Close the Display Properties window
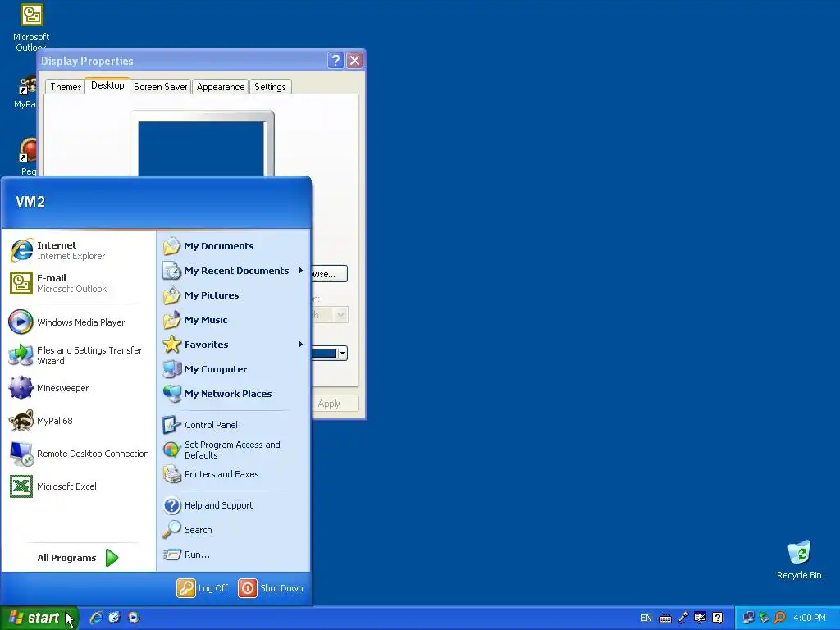Viewport: 840px width, 630px height. pyautogui.click(x=354, y=61)
